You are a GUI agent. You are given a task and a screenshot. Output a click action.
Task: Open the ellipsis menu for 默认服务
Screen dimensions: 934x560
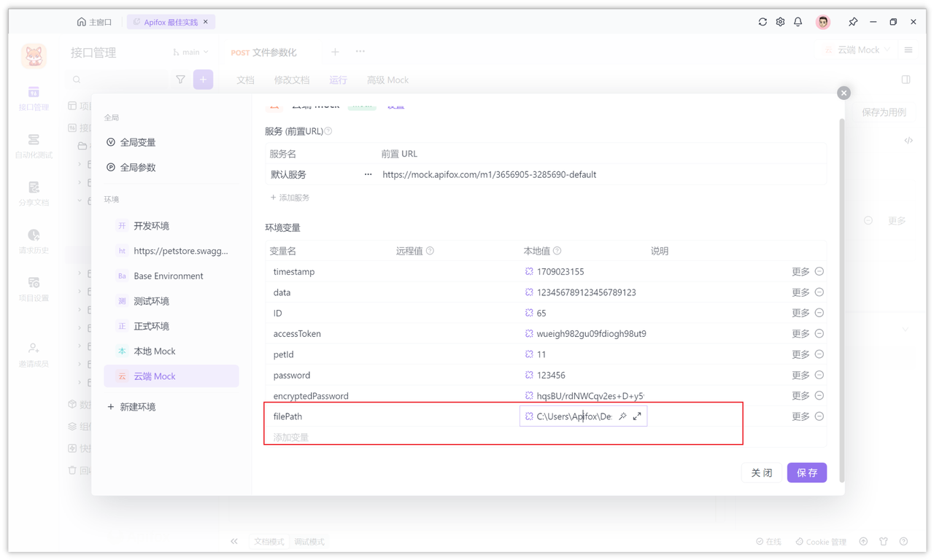coord(368,174)
